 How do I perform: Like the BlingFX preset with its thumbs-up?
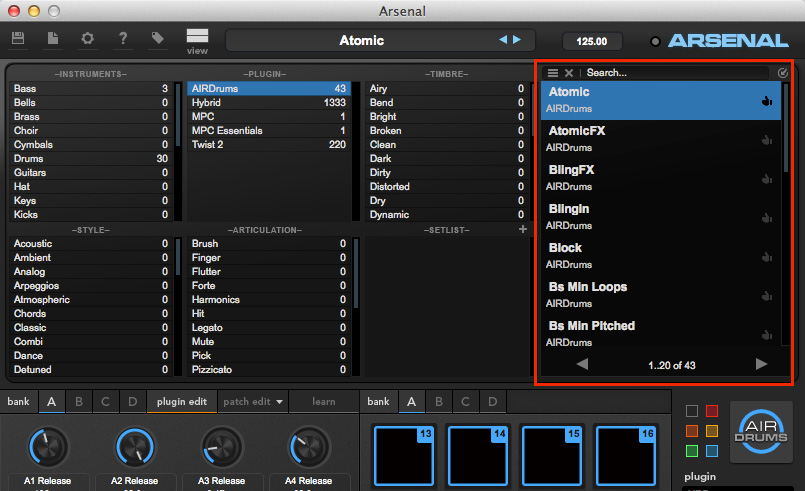766,179
